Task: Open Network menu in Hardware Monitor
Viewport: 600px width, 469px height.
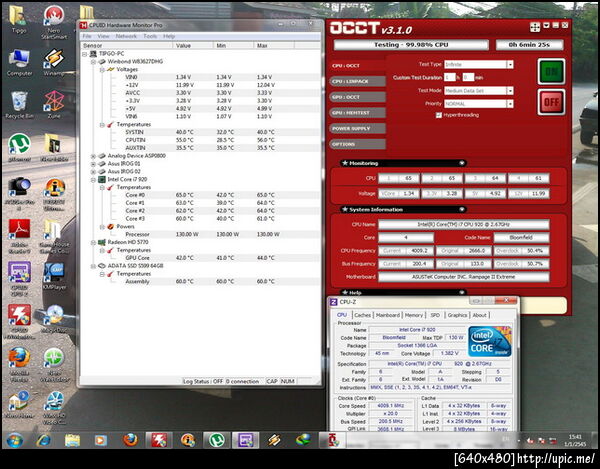Action: pos(126,36)
